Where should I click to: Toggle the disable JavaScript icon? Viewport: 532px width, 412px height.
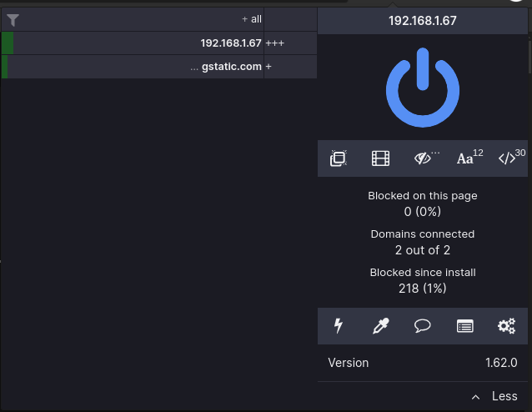pos(508,158)
